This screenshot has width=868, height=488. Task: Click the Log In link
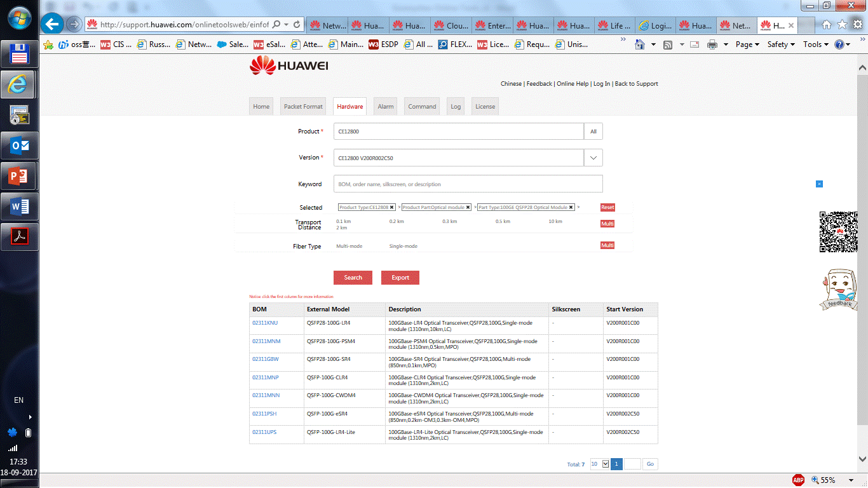click(x=601, y=84)
